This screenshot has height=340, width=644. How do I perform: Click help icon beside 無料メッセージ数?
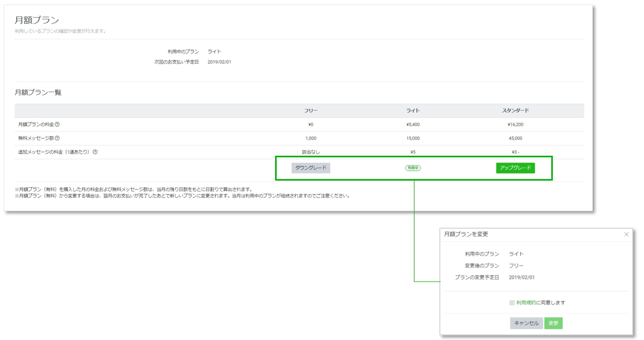tap(58, 138)
